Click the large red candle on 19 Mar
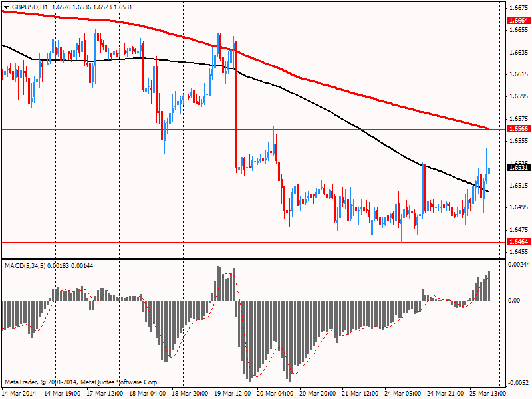 236,105
